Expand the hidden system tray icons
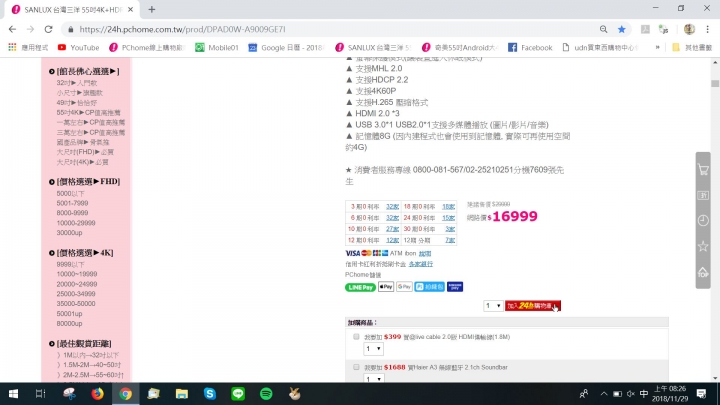720x405 pixels. [x=604, y=394]
